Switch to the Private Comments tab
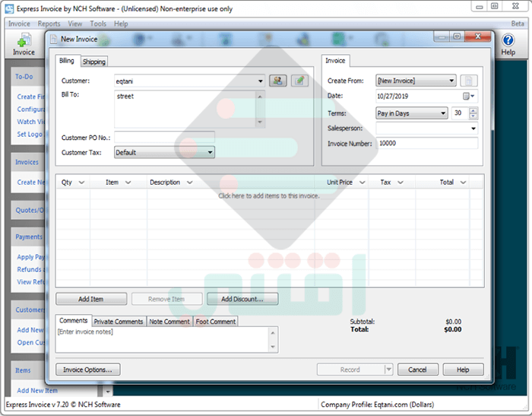 coord(119,322)
